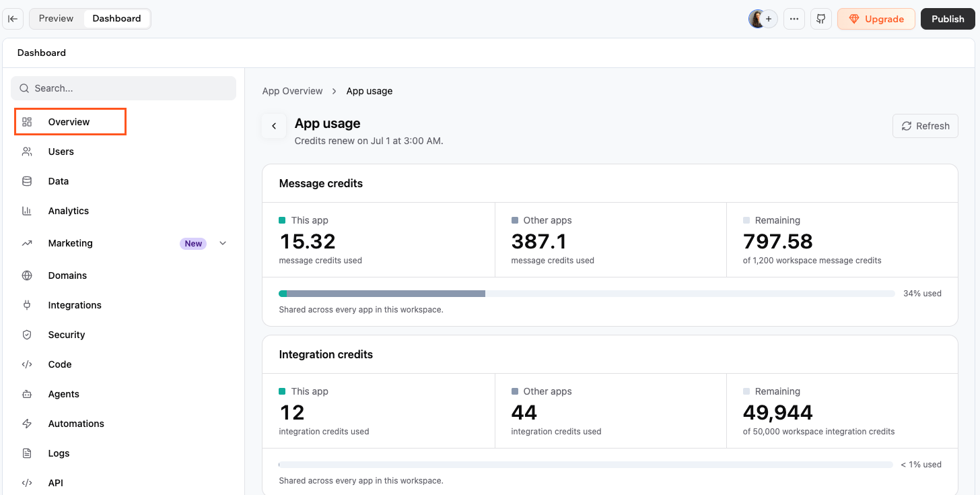This screenshot has height=495, width=980.
Task: Click 'Credits renew on Jul 1' text
Action: [369, 141]
